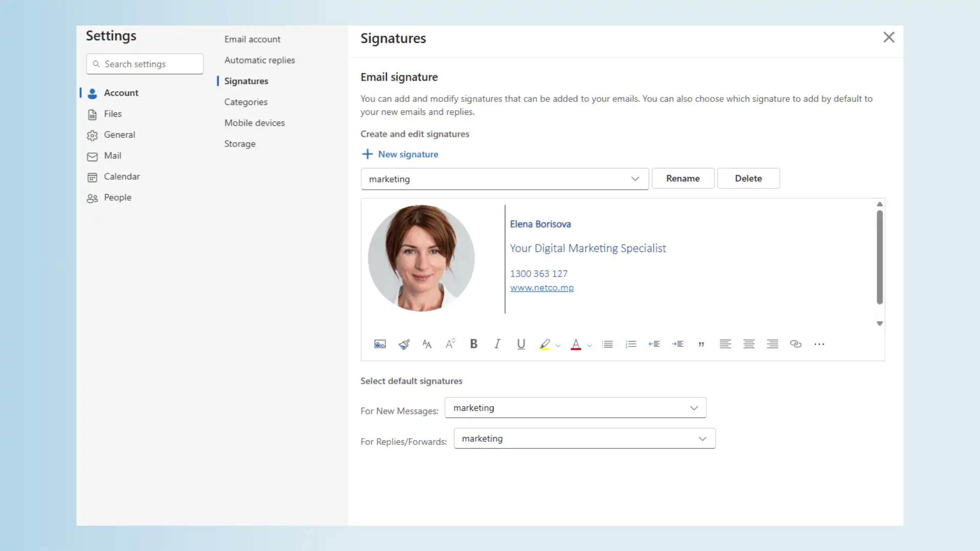Apply bulleted list formatting
Screen dimensions: 980x551
point(607,344)
